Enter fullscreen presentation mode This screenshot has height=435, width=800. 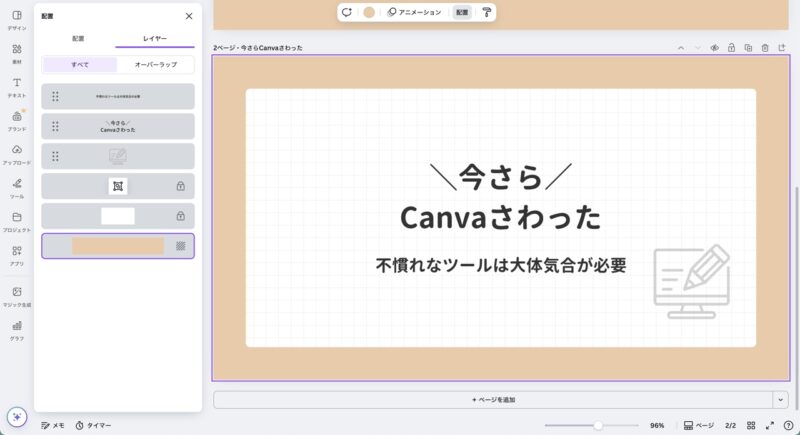(x=770, y=425)
